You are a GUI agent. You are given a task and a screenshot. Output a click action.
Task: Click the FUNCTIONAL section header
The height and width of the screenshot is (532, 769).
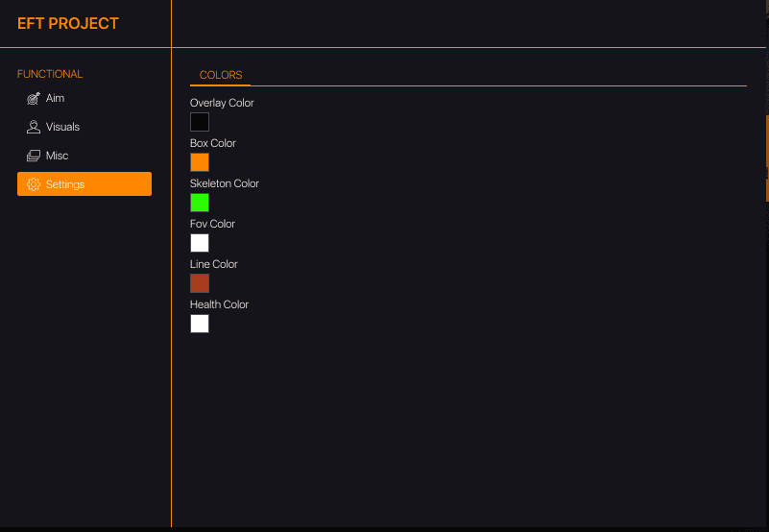click(x=50, y=74)
